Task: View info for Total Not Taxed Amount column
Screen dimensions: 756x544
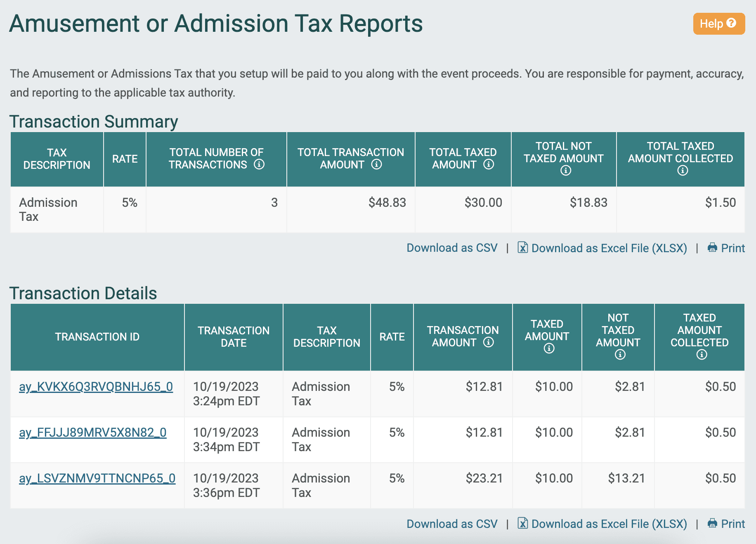Action: coord(565,170)
